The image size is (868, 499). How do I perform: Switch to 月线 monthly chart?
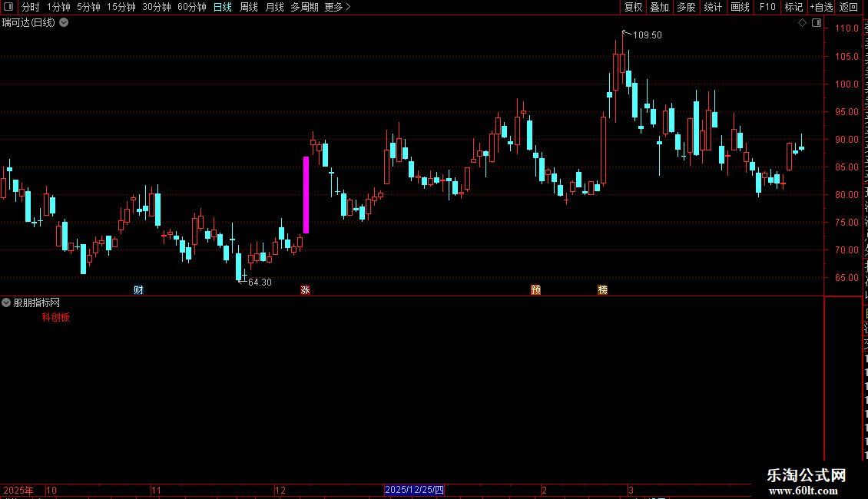pyautogui.click(x=274, y=7)
